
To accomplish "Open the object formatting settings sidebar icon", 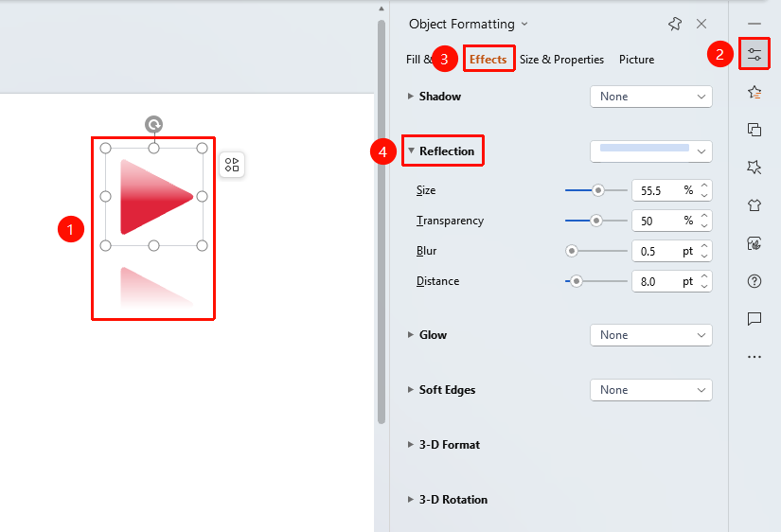I will (x=754, y=54).
